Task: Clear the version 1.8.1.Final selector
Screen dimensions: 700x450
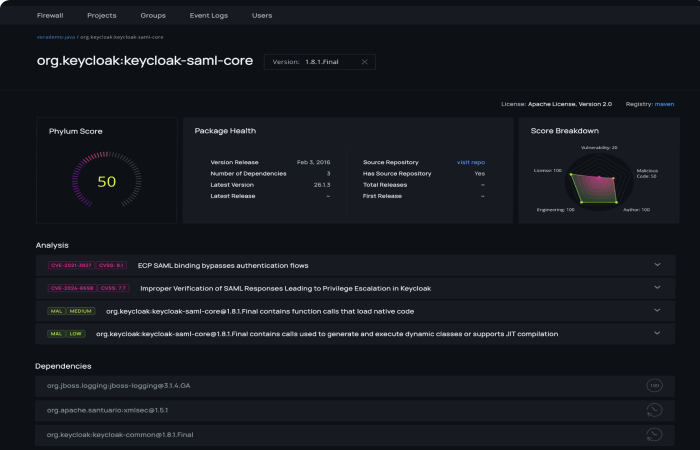Action: click(x=365, y=62)
